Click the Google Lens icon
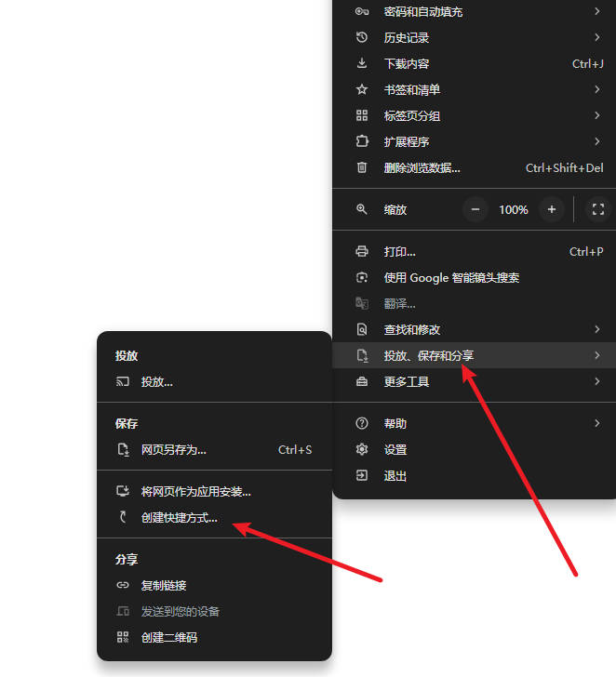Image resolution: width=616 pixels, height=677 pixels. pyautogui.click(x=362, y=278)
